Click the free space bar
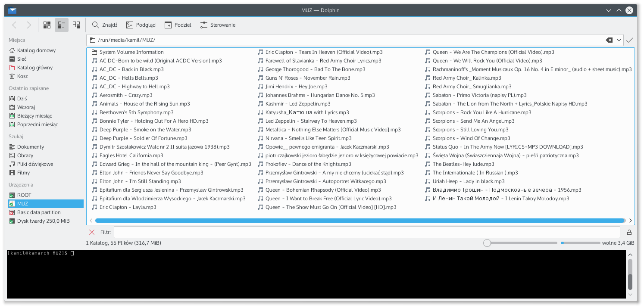Viewport: 644px width, 308px height. click(580, 243)
